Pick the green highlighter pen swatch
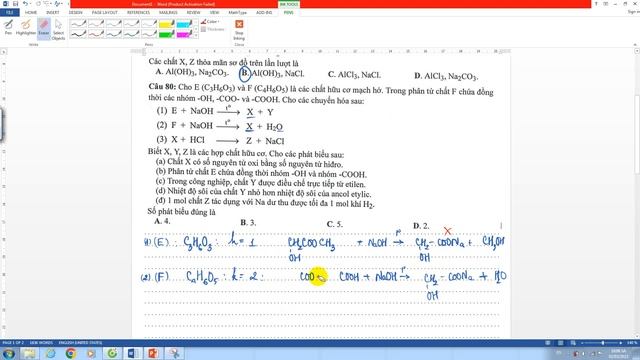Image resolution: width=640 pixels, height=360 pixels. pyautogui.click(x=167, y=34)
